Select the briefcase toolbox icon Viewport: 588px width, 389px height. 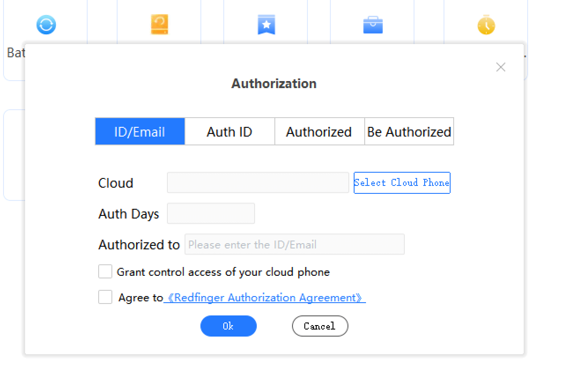click(x=373, y=25)
